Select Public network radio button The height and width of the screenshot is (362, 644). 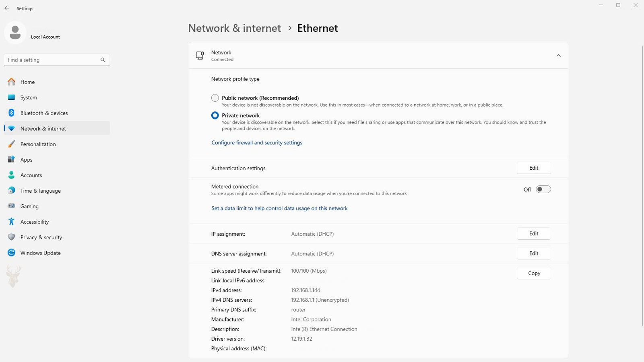click(215, 98)
